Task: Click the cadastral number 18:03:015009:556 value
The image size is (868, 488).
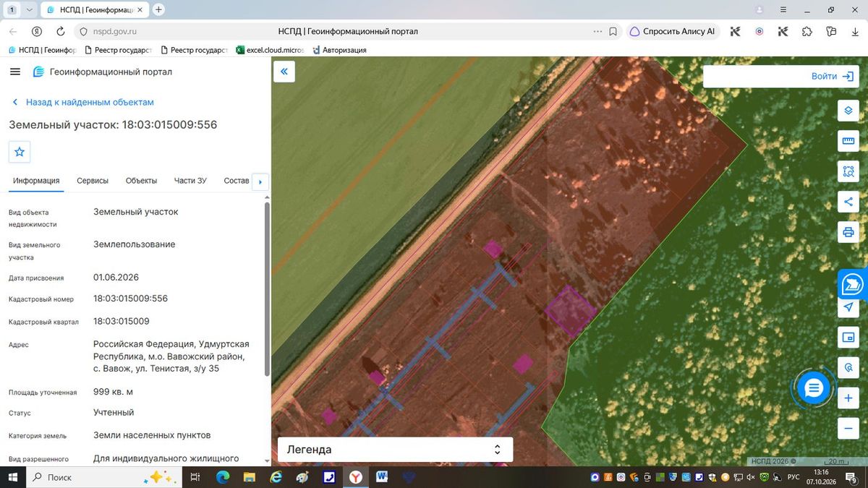Action: click(130, 299)
